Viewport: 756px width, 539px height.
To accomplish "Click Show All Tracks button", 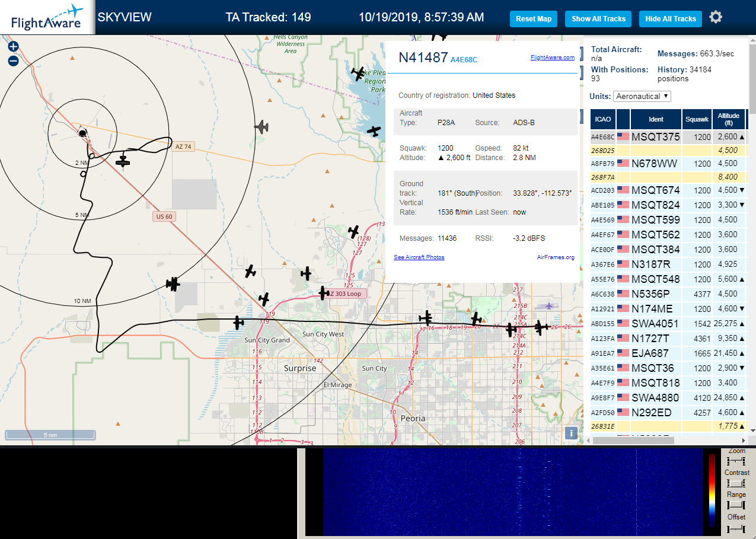I will click(598, 19).
